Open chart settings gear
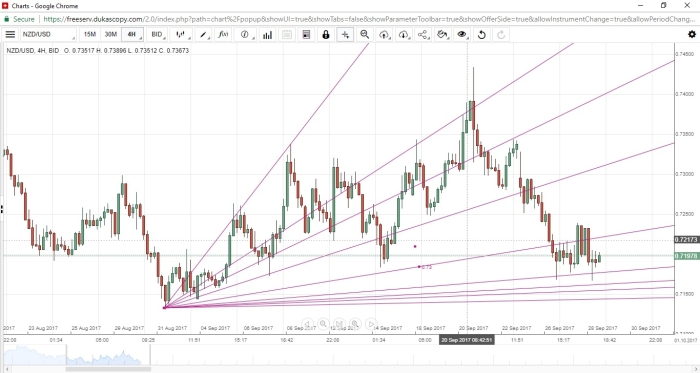This screenshot has height=373, width=700. 692,34
